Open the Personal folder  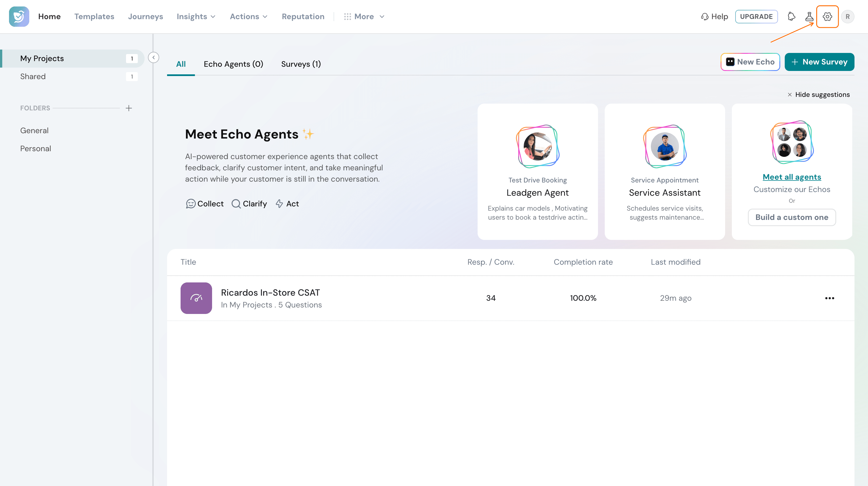tap(36, 148)
